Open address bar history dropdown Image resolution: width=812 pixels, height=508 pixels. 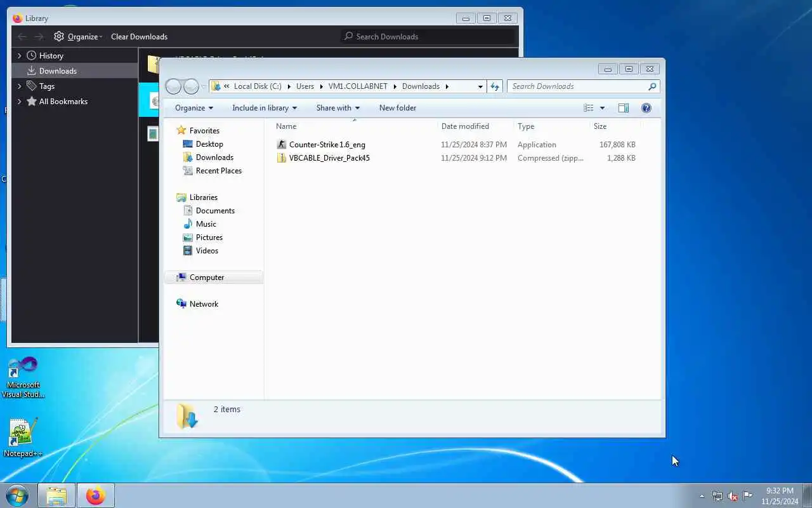(480, 86)
